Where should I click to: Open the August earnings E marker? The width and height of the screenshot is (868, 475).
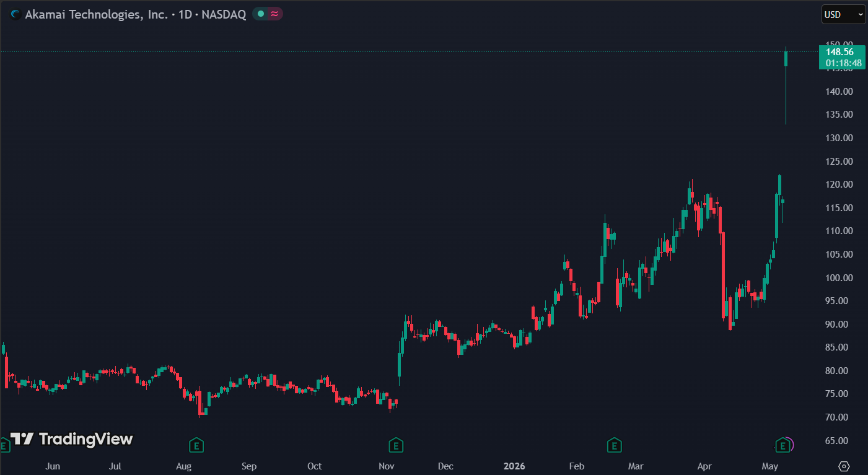coord(196,445)
